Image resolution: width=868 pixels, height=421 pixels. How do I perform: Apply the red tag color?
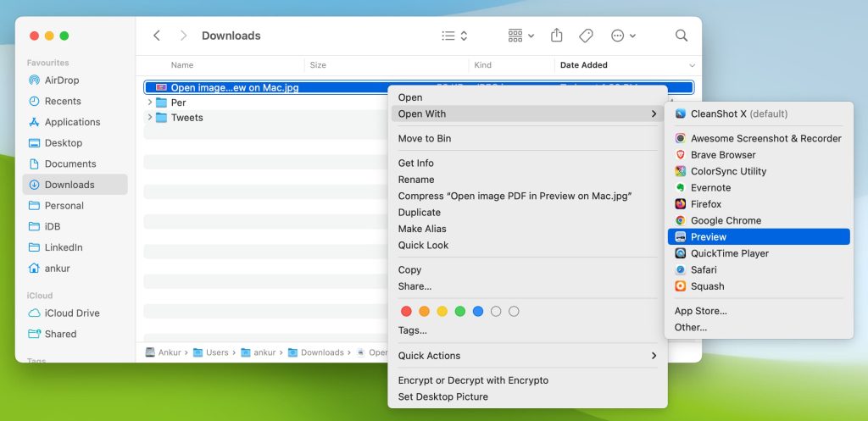pos(406,312)
